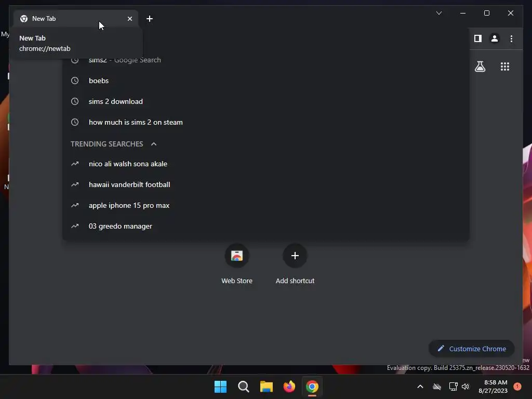The image size is (532, 399).
Task: Toggle the Chrome side panel icon
Action: pos(478,38)
